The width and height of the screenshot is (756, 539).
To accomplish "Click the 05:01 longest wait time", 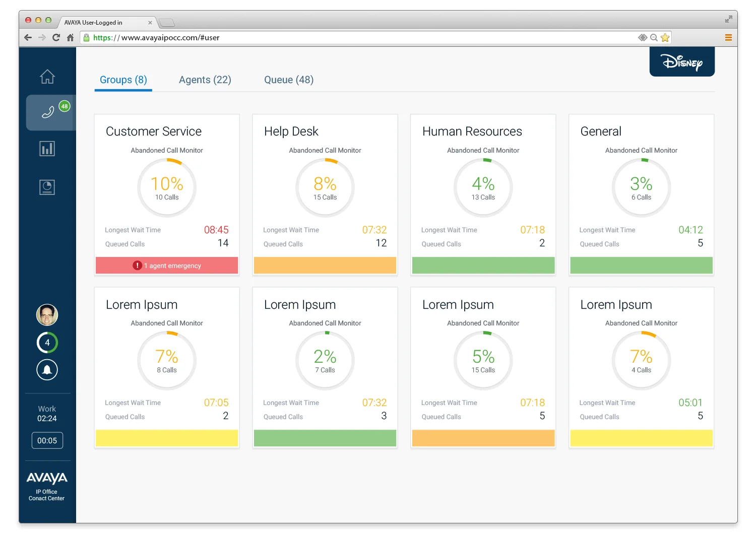I will [x=690, y=402].
